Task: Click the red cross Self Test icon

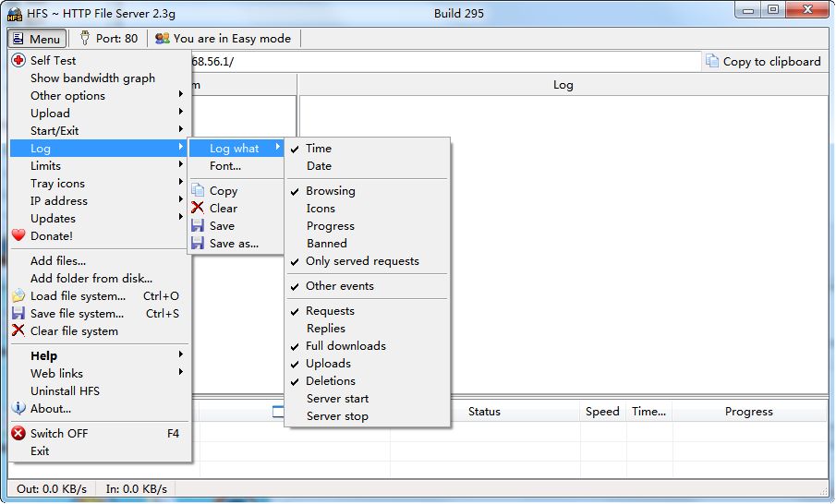Action: pyautogui.click(x=18, y=61)
